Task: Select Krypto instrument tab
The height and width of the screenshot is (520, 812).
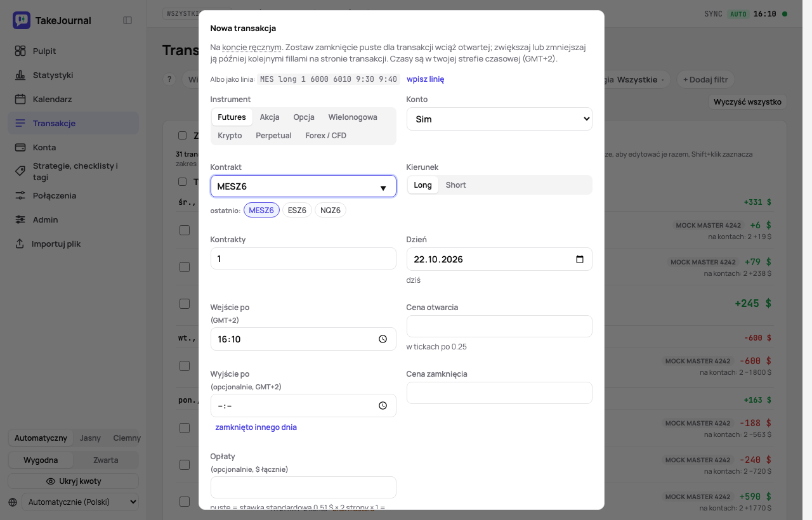Action: click(230, 136)
